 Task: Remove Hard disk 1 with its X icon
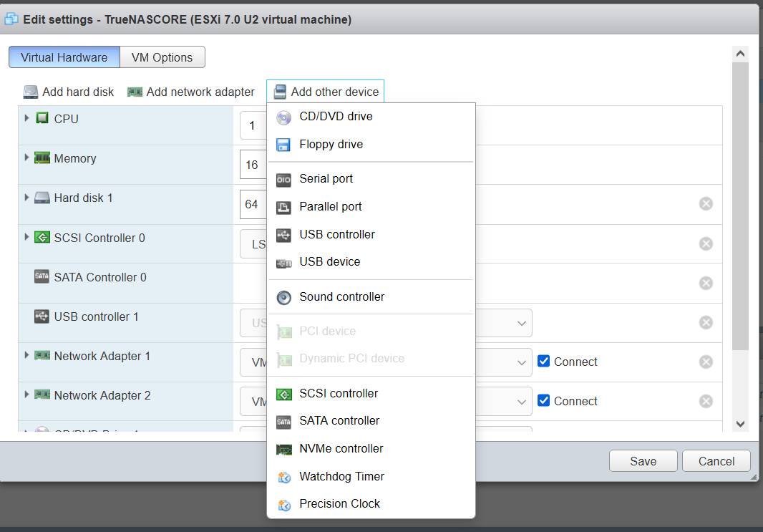coord(706,203)
